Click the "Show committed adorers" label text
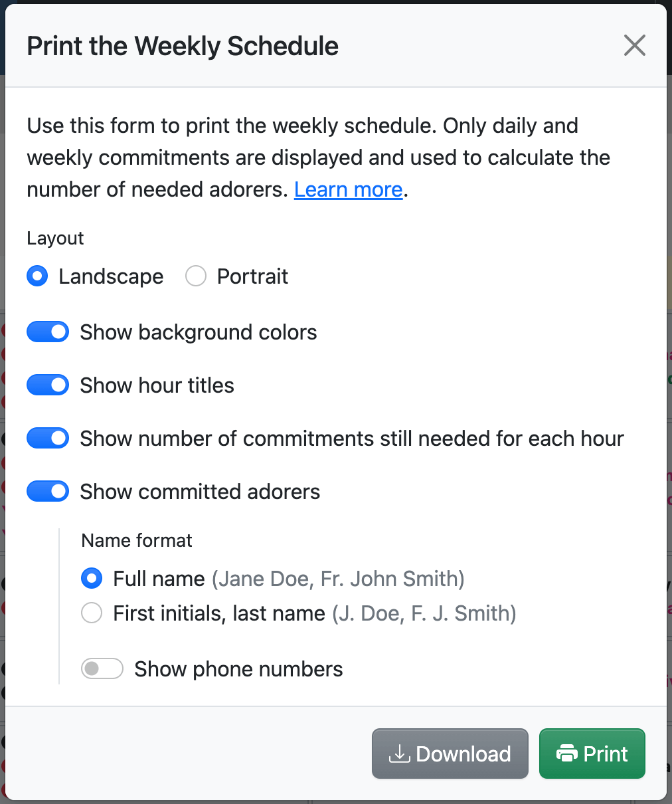 coord(200,492)
